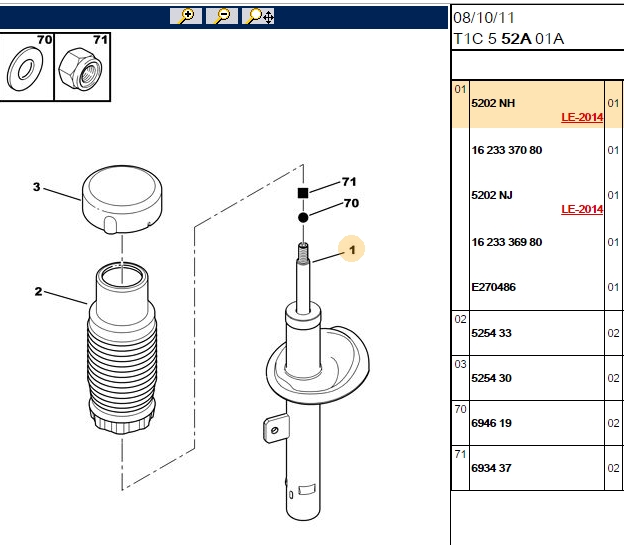The image size is (624, 545).
Task: Select diagram callout 70 beside the round marker
Action: click(351, 203)
